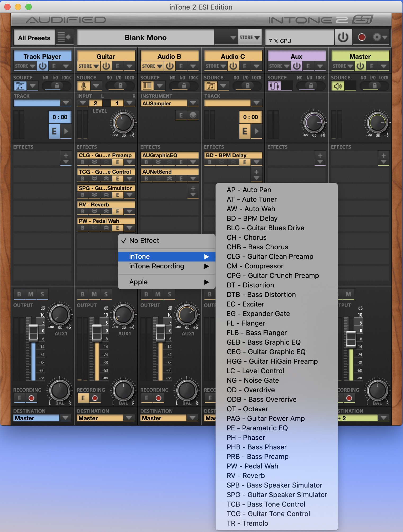Mute the Guitar channel
Image resolution: width=403 pixels, height=532 pixels.
pos(94,294)
